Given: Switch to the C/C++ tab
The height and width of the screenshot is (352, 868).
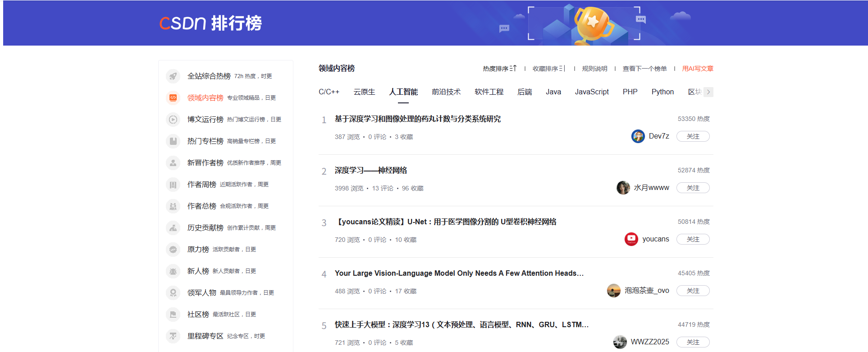Looking at the screenshot, I should click(x=329, y=92).
